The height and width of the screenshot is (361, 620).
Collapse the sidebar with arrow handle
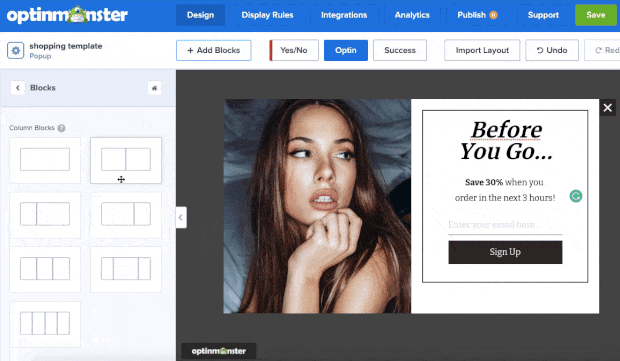(181, 217)
